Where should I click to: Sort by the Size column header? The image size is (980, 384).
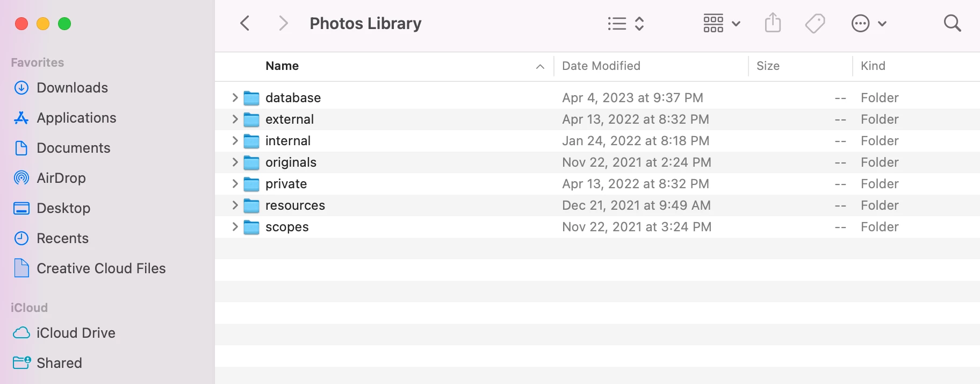tap(768, 66)
